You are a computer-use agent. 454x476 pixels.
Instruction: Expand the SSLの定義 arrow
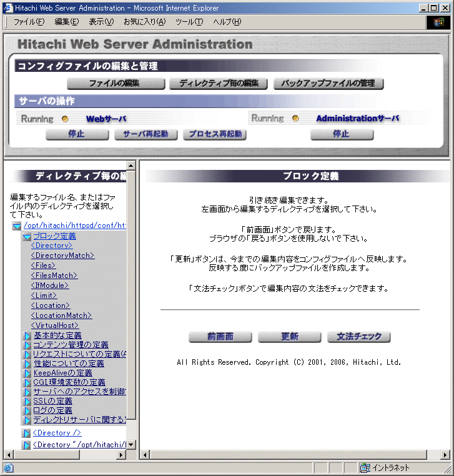(27, 401)
